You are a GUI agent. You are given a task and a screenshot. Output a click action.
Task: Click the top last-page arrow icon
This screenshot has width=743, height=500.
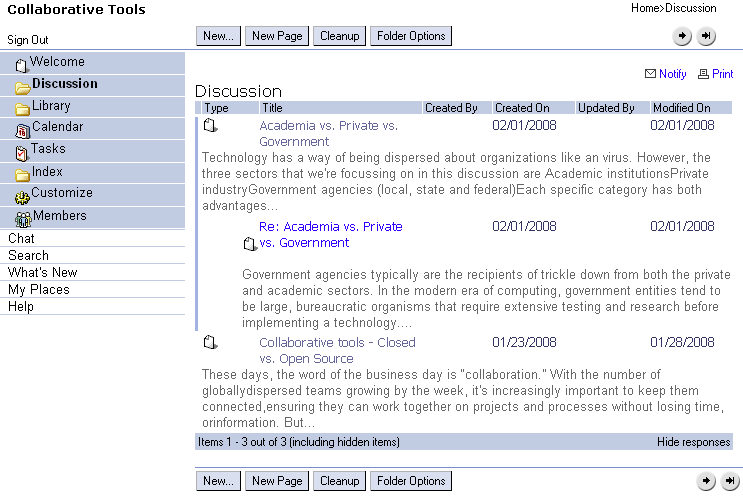(x=706, y=36)
